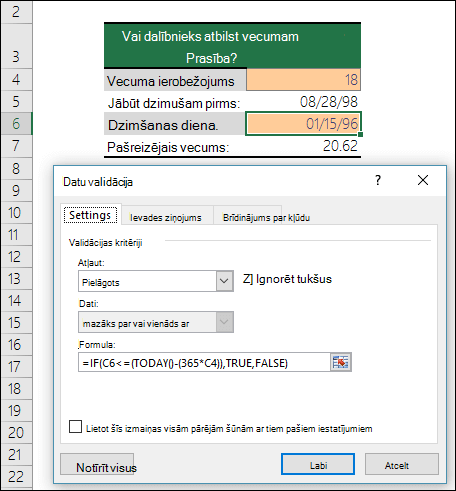Select row 6 header
The height and width of the screenshot is (491, 456).
tap(16, 124)
